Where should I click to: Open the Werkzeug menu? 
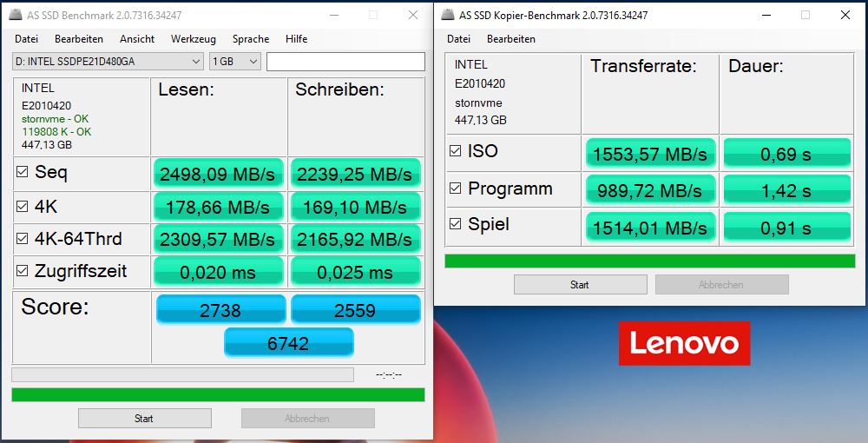tap(194, 39)
